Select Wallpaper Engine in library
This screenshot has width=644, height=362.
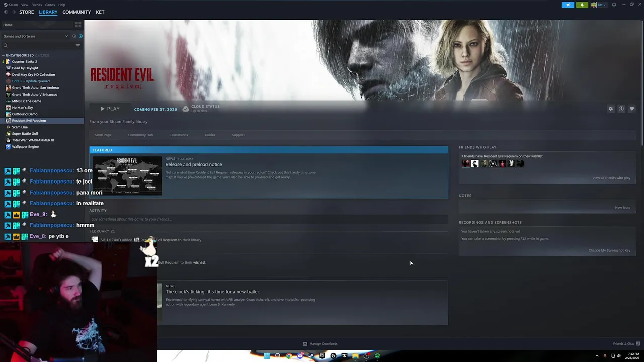[25, 146]
